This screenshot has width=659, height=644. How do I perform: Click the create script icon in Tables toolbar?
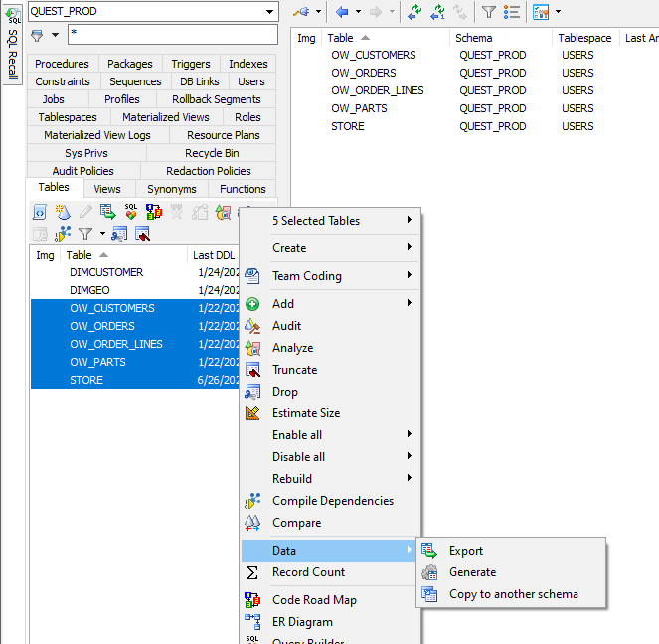pyautogui.click(x=40, y=212)
